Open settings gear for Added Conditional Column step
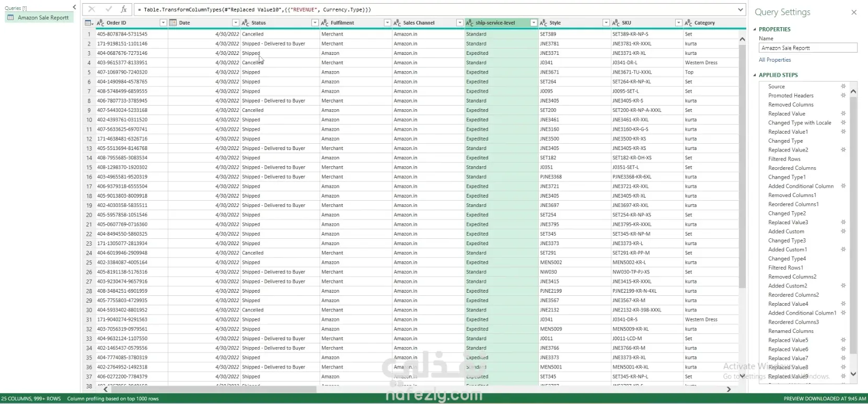868x404 pixels. point(843,186)
